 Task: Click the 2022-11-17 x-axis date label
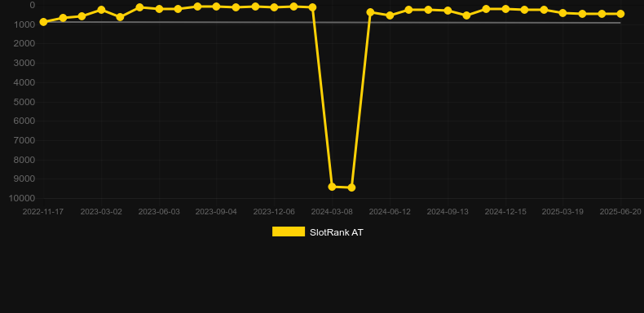(42, 212)
